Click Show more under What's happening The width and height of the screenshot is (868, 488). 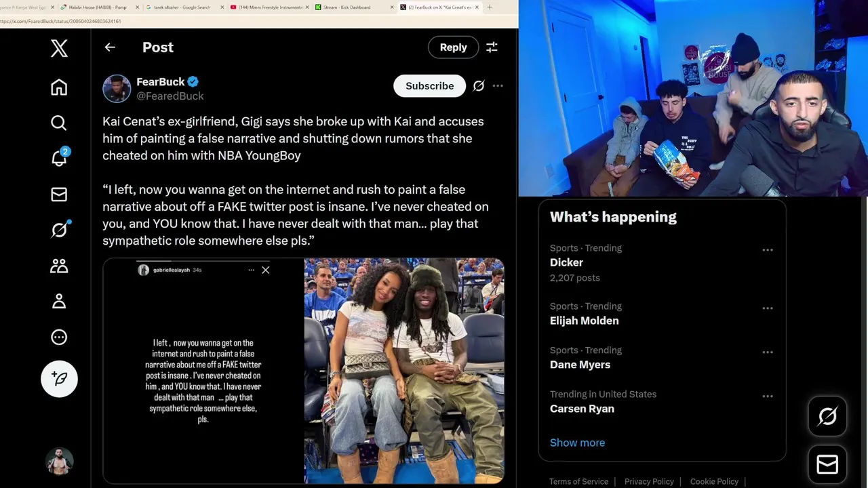tap(577, 443)
